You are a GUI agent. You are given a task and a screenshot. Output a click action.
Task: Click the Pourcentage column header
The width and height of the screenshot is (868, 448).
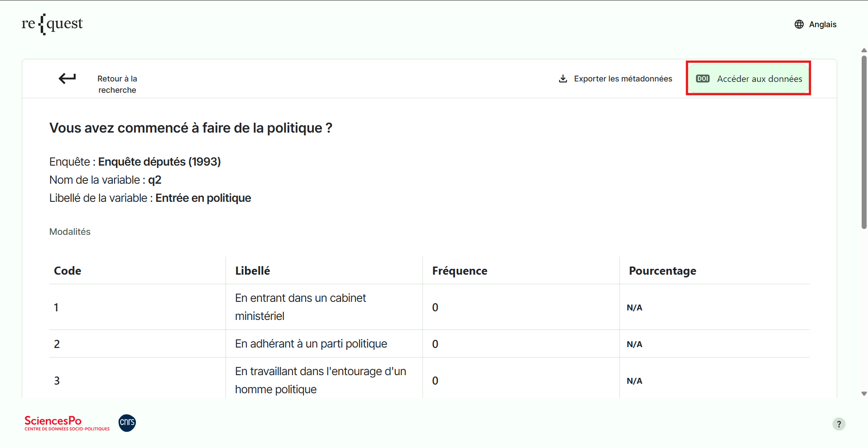pyautogui.click(x=662, y=271)
